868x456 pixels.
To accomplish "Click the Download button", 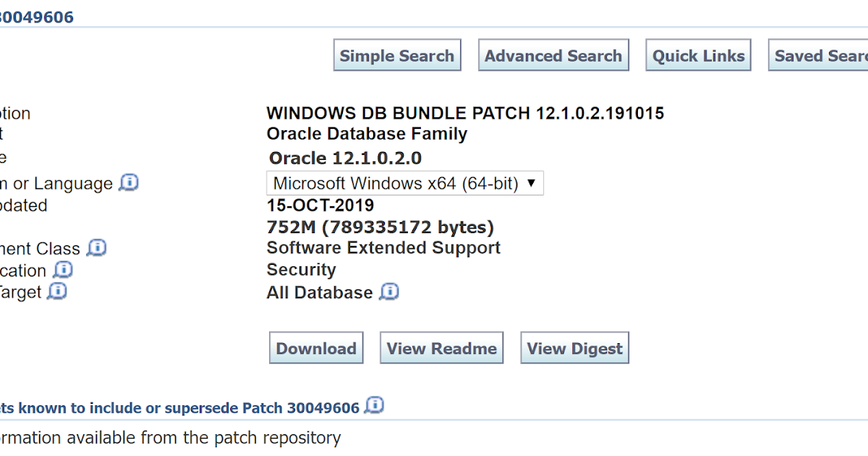I will [316, 347].
